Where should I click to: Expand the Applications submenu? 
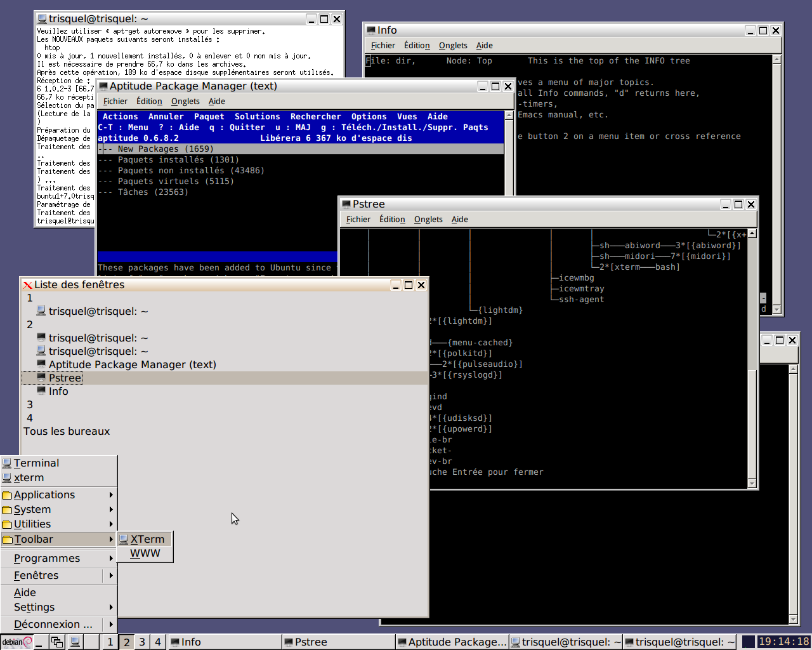pos(59,494)
